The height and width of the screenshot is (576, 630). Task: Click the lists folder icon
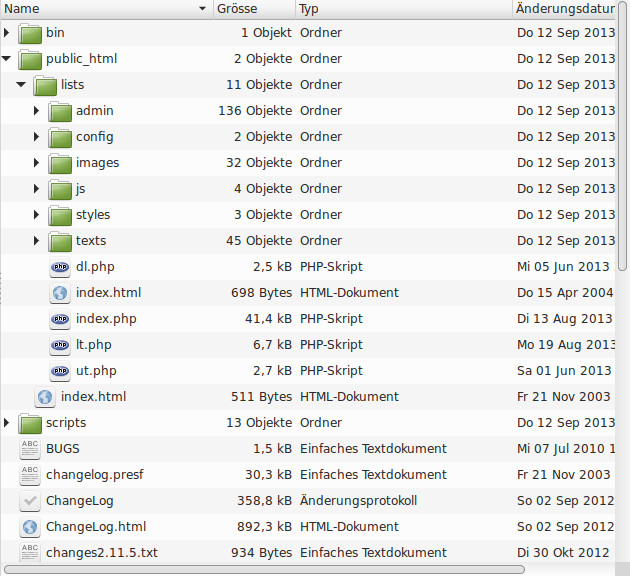coord(45,85)
